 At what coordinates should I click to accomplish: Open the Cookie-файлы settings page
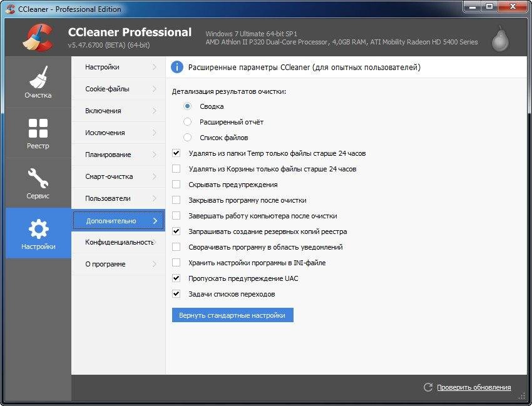[x=118, y=89]
